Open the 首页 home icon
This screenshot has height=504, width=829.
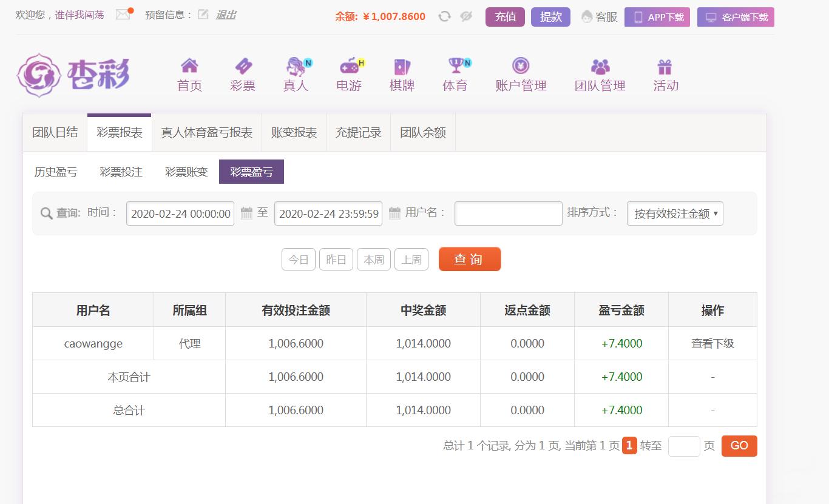pyautogui.click(x=189, y=66)
